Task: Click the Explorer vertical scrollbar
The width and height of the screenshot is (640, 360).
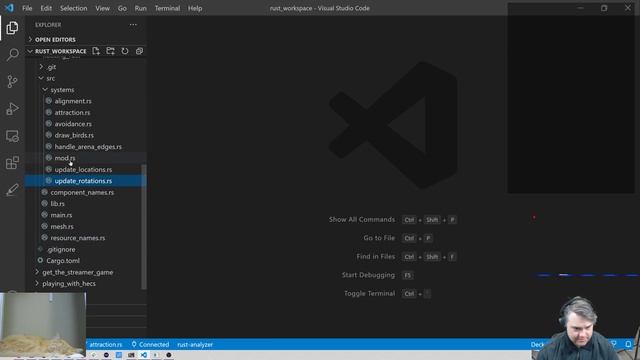Action: [x=144, y=227]
